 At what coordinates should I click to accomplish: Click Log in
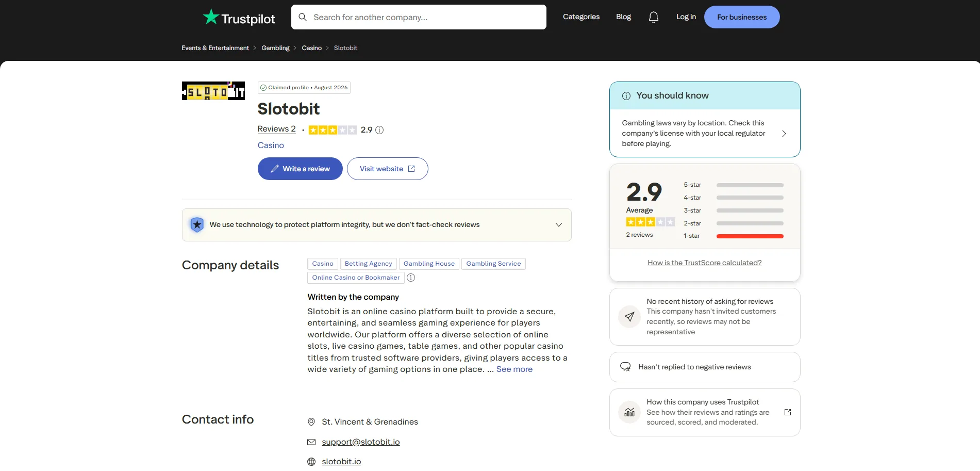click(x=686, y=17)
